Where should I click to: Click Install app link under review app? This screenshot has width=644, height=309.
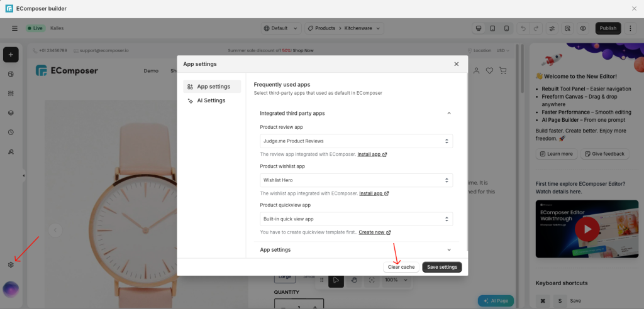(x=372, y=154)
